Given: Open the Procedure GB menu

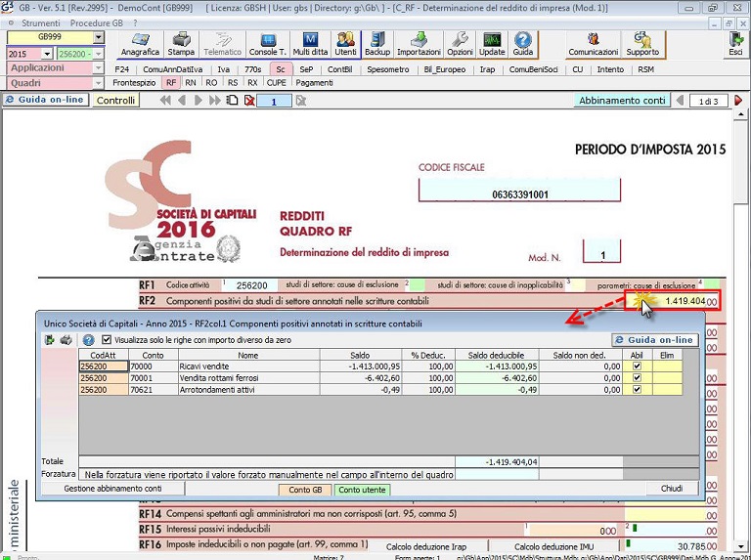Looking at the screenshot, I should (x=96, y=23).
